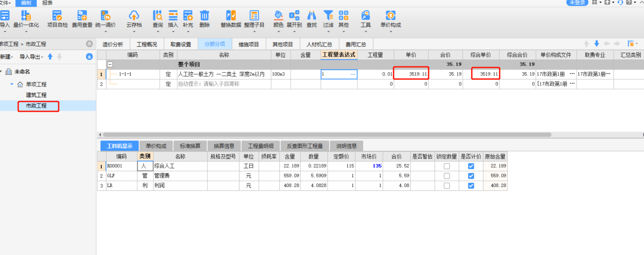The width and height of the screenshot is (644, 255).
Task: Open the 新建 dropdown
Action: (7, 57)
